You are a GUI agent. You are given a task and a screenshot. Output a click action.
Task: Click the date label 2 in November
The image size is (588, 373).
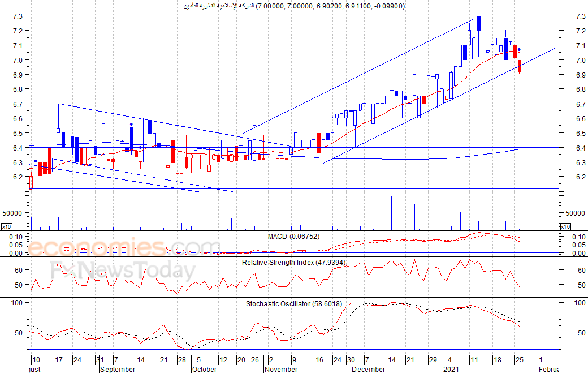point(271,360)
